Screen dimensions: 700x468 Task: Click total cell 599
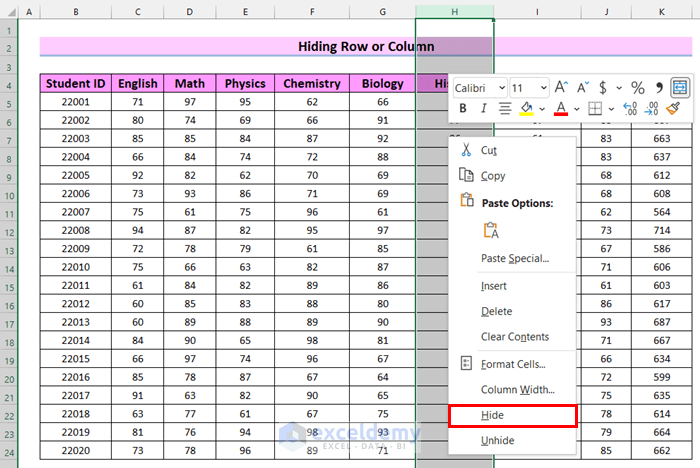coord(662,377)
